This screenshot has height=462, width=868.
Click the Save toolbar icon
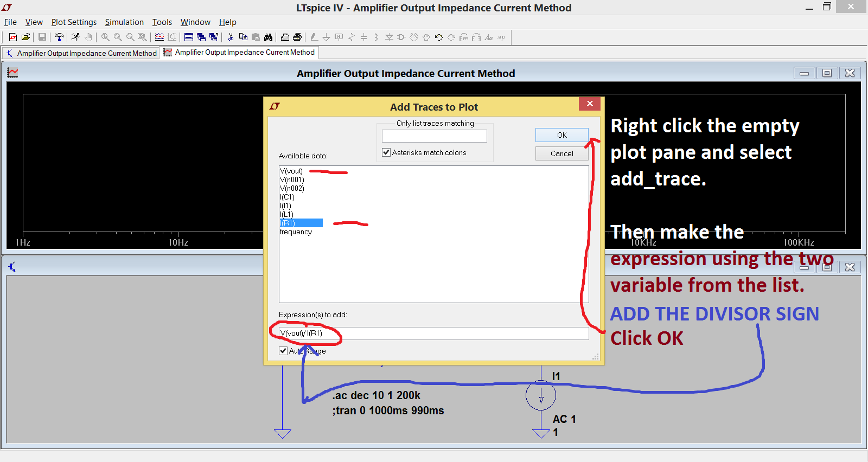(x=42, y=37)
